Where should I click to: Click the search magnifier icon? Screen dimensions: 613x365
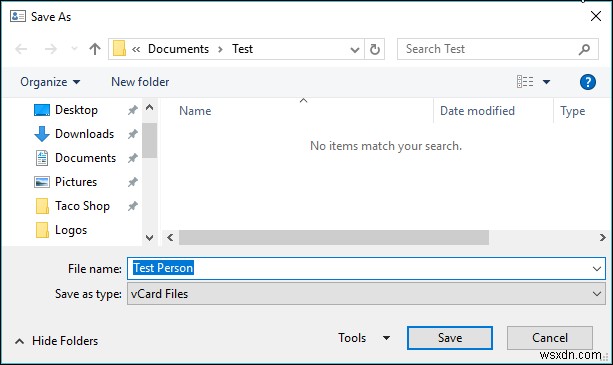tap(584, 49)
